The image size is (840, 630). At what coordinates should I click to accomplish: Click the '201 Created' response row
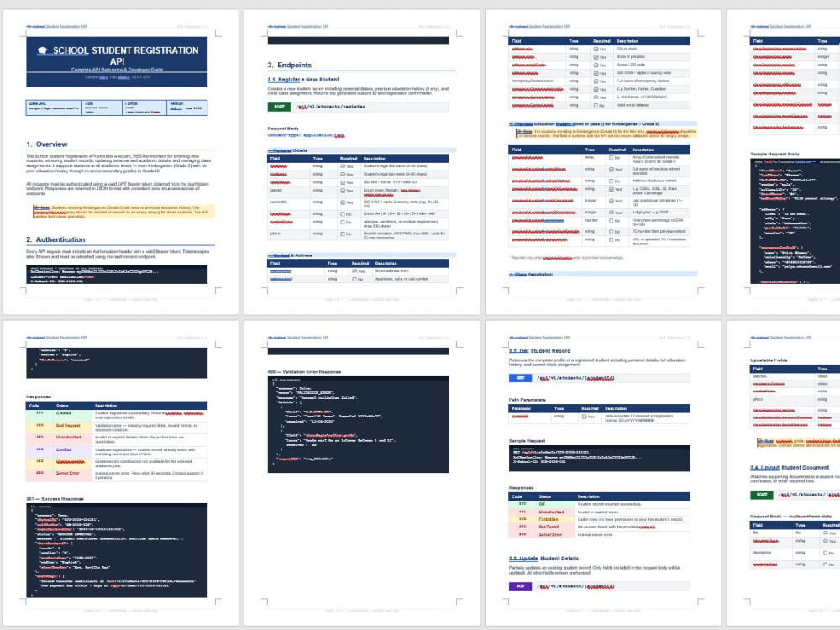pyautogui.click(x=117, y=415)
